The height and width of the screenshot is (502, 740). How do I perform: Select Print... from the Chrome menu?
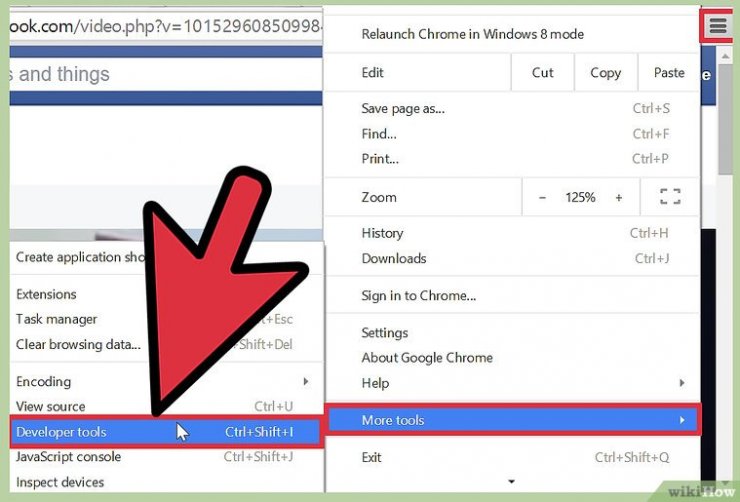click(512, 159)
